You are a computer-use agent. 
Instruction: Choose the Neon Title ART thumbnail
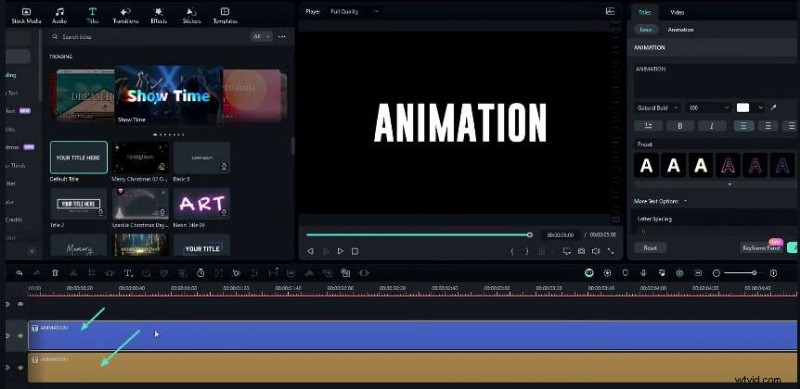[202, 204]
